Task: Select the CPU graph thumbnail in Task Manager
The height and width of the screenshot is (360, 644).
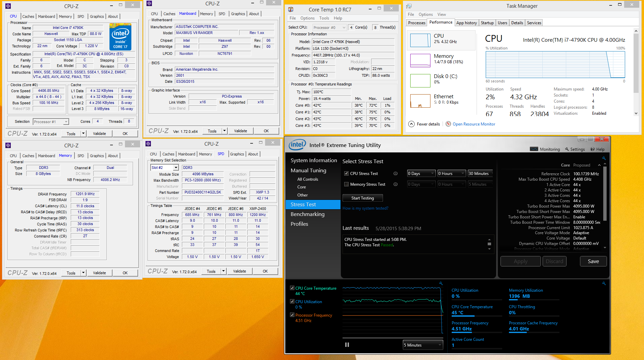Action: 420,40
